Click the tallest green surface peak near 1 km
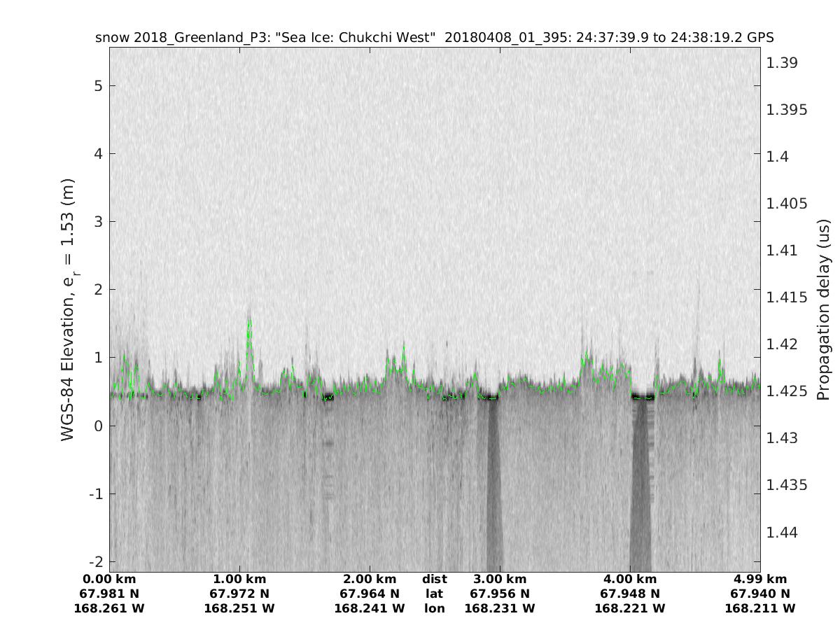 249,323
